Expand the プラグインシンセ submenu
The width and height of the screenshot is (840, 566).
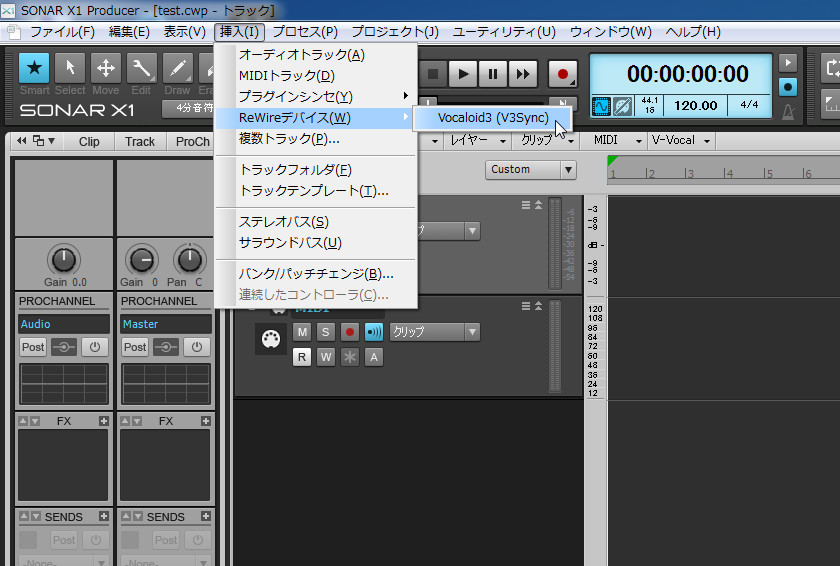pyautogui.click(x=316, y=96)
